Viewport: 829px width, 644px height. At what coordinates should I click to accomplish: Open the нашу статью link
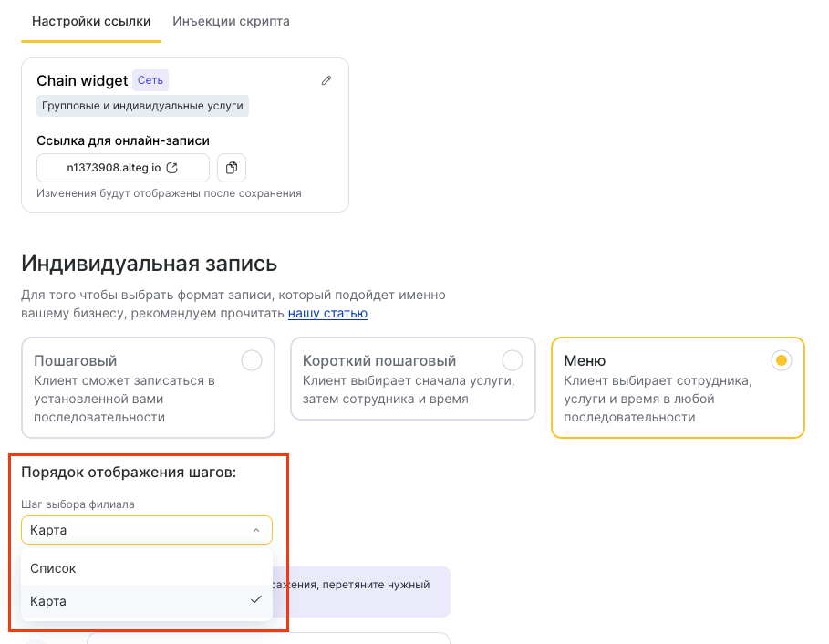(327, 313)
